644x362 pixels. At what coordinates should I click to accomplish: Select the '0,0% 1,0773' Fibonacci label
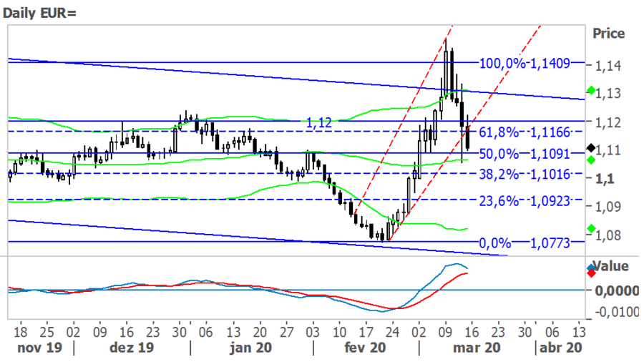pos(525,243)
